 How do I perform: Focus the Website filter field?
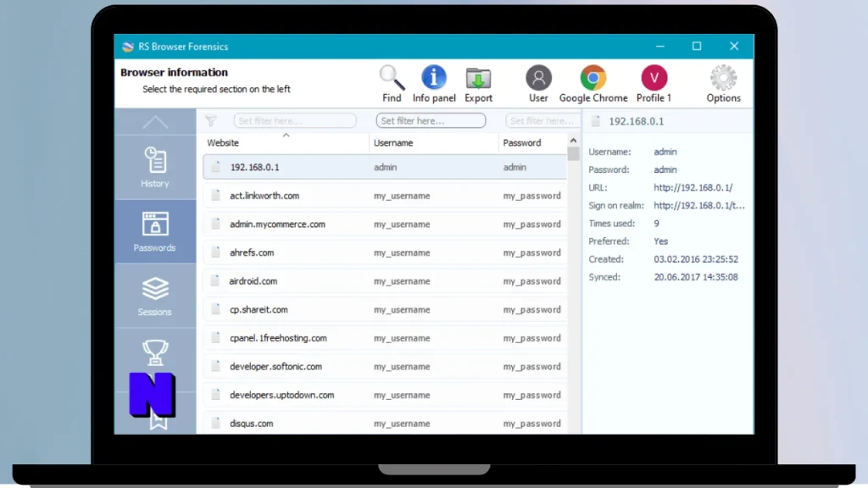click(294, 120)
